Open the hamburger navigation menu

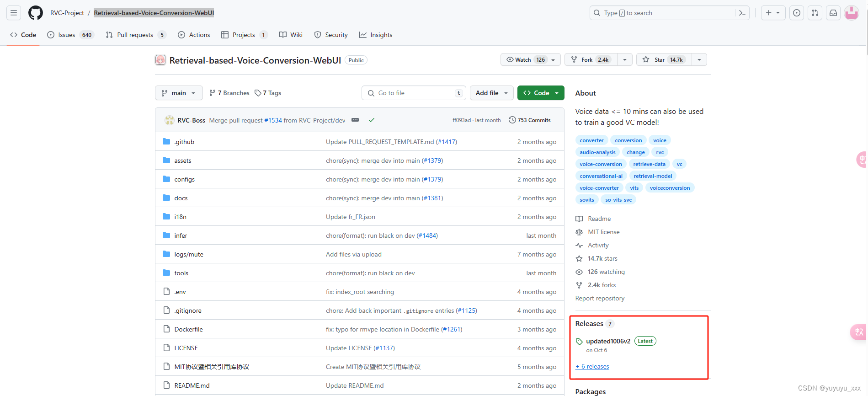[x=14, y=13]
